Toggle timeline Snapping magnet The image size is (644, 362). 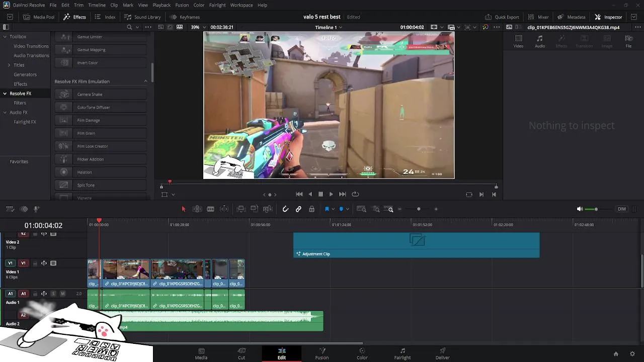pos(285,209)
